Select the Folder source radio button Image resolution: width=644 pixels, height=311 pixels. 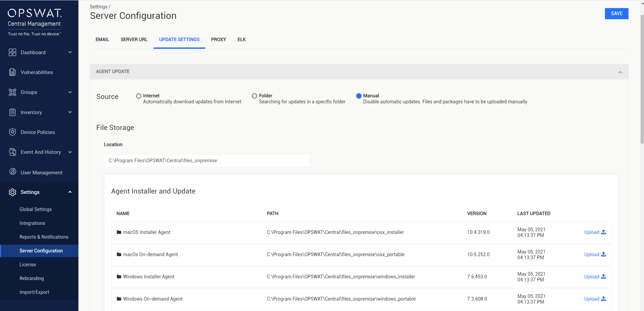(x=255, y=96)
